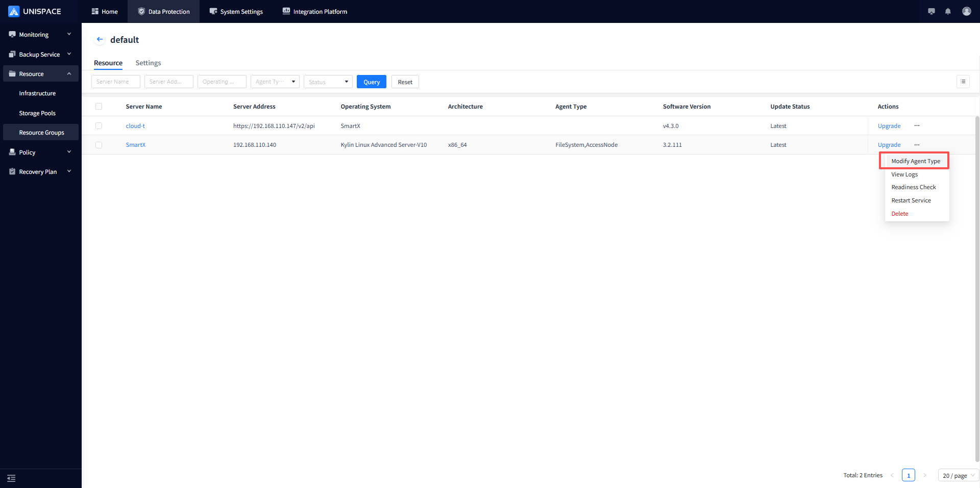Choose Modify Agent Type from context menu
The width and height of the screenshot is (980, 488).
(915, 161)
